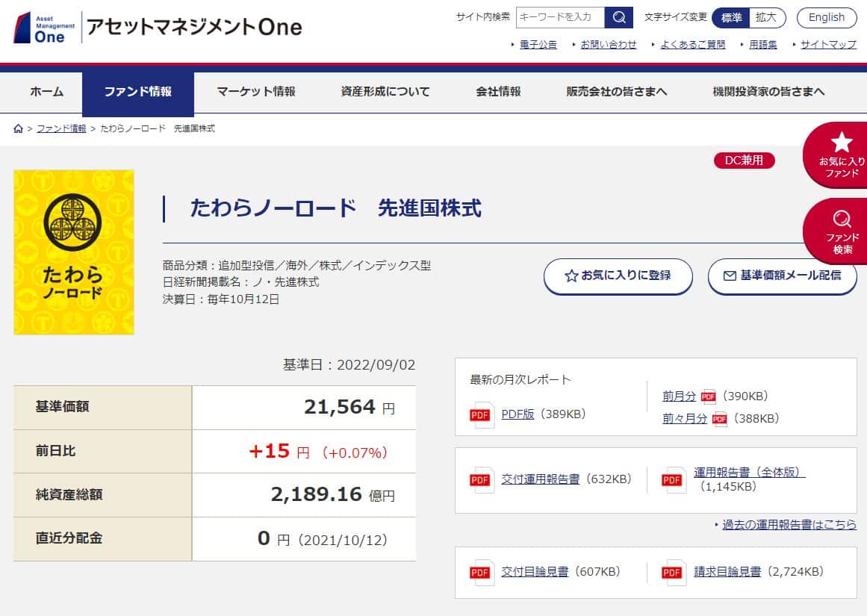Focus the キーワードを入力 search field

pos(560,17)
